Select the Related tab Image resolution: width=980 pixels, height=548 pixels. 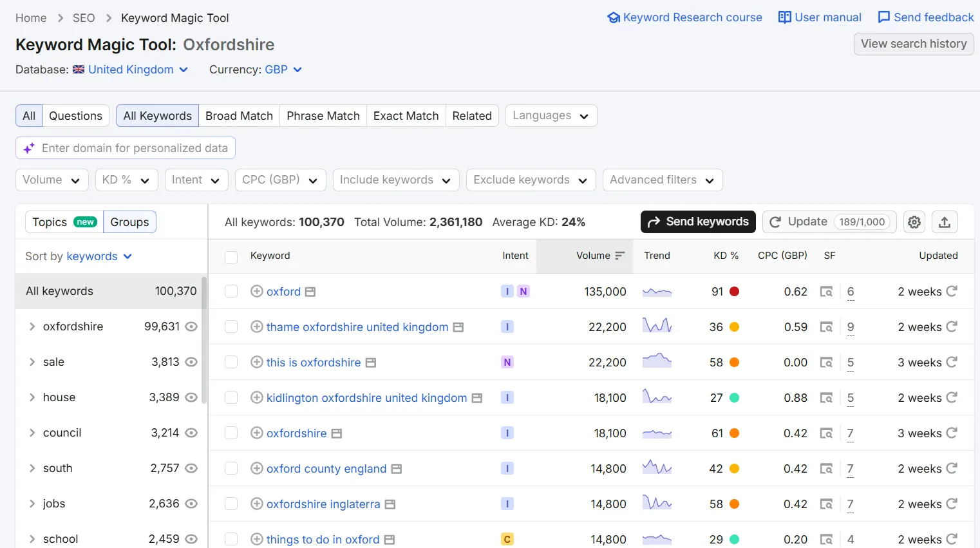click(472, 115)
